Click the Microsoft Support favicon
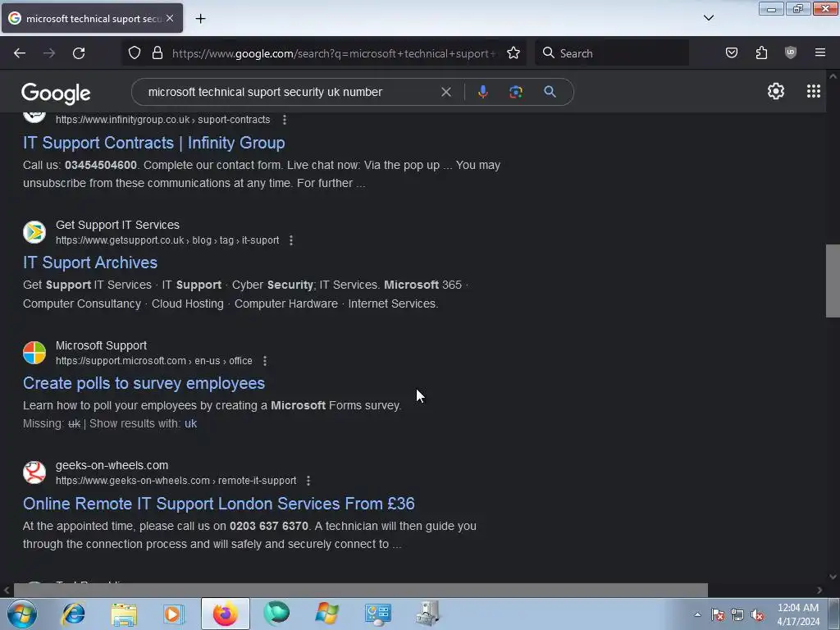This screenshot has width=840, height=630. click(34, 353)
